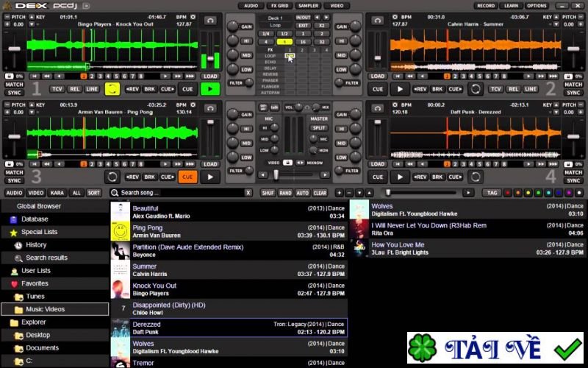Play deck 1 with green play button
This screenshot has width=588, height=368.
point(210,89)
